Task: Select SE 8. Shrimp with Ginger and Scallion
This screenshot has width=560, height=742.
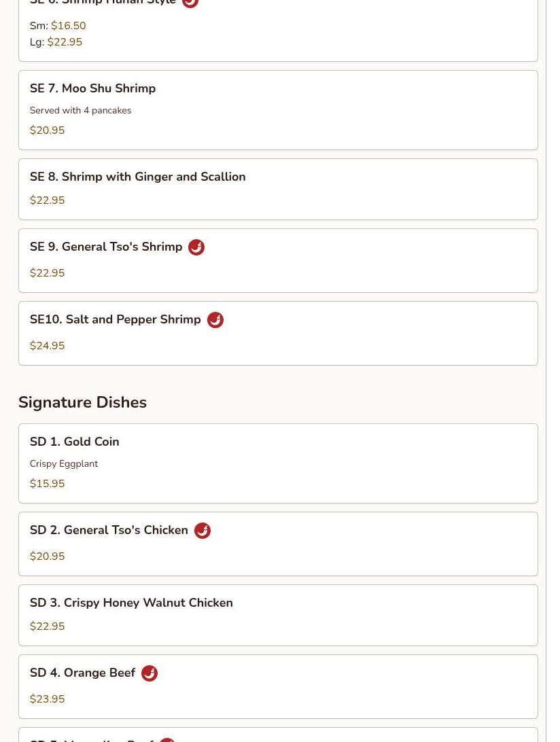Action: point(138,177)
